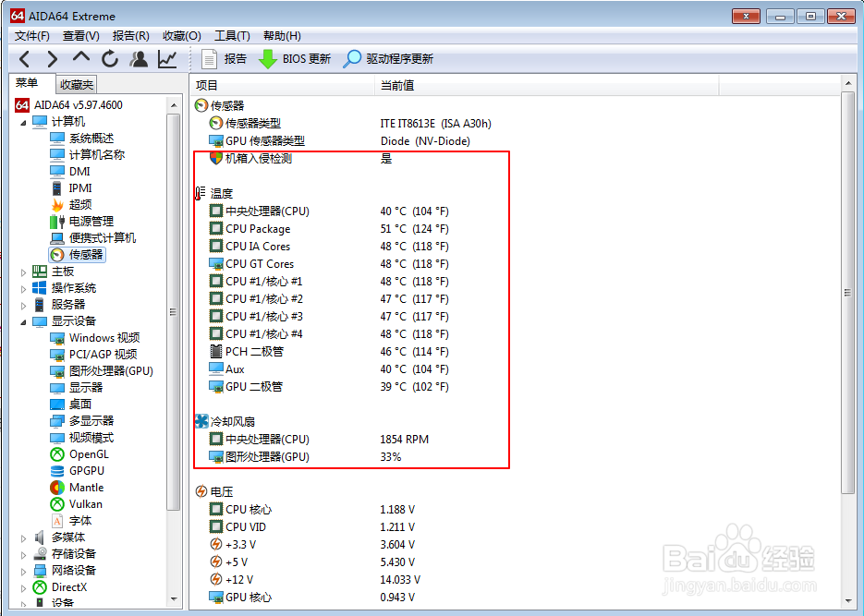Click the GPGPU database icon

click(x=57, y=471)
